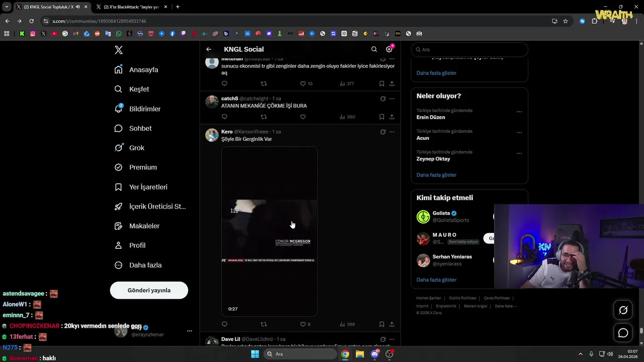Screen dimensions: 644x362
Task: Share Kero's video post
Action: pyautogui.click(x=392, y=324)
